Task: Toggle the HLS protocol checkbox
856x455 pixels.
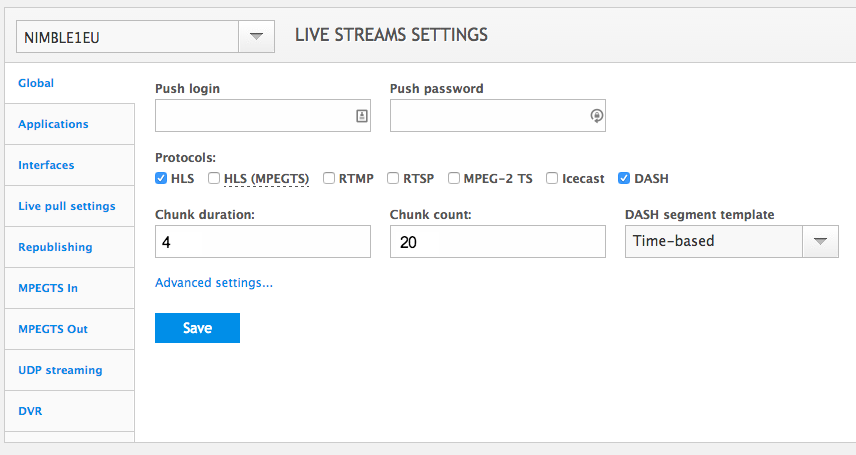Action: click(x=161, y=179)
